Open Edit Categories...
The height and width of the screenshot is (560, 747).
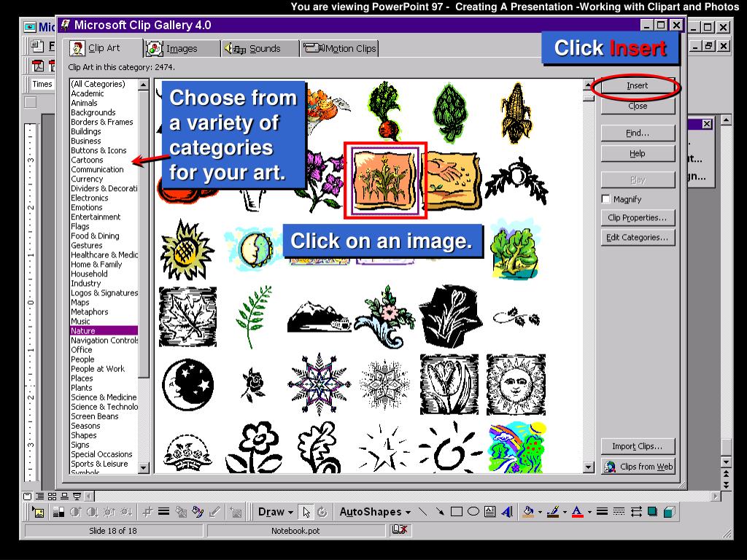coord(638,237)
